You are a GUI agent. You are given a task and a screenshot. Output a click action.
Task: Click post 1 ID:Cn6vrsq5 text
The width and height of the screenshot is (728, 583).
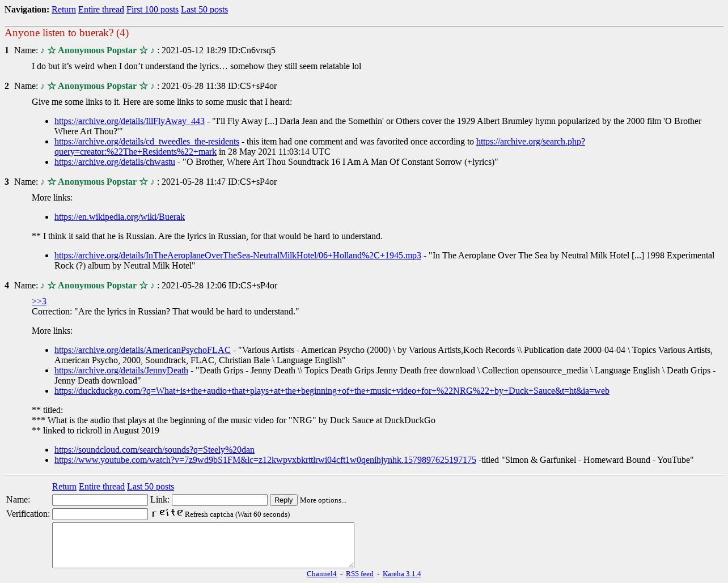tap(252, 50)
